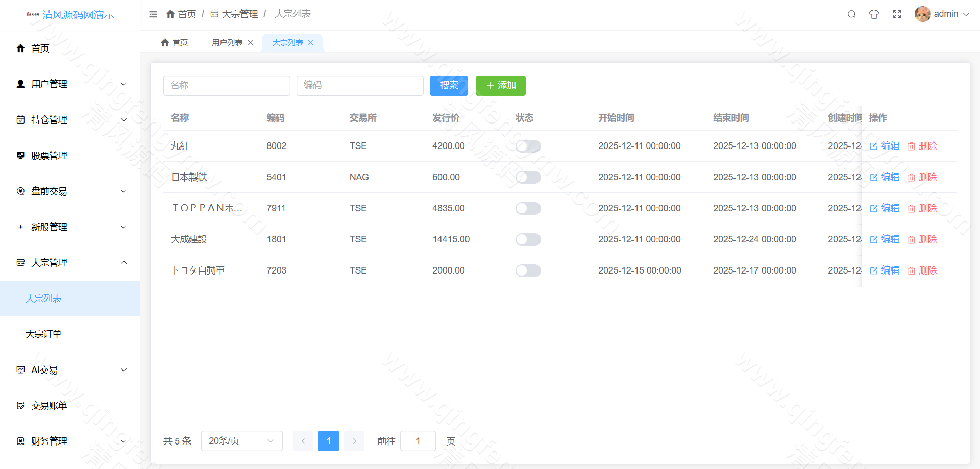This screenshot has width=980, height=469.
Task: Open 股票管理 in the sidebar
Action: tap(70, 156)
